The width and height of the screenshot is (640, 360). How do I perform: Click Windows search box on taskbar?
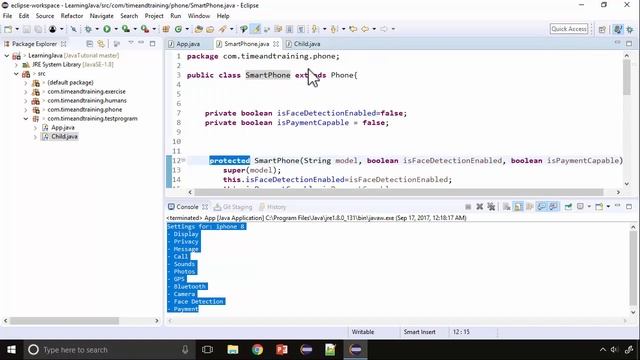pyautogui.click(x=108, y=350)
